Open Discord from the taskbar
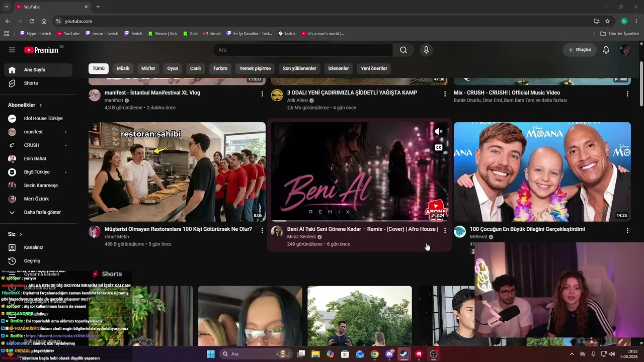644x362 pixels. [389, 354]
